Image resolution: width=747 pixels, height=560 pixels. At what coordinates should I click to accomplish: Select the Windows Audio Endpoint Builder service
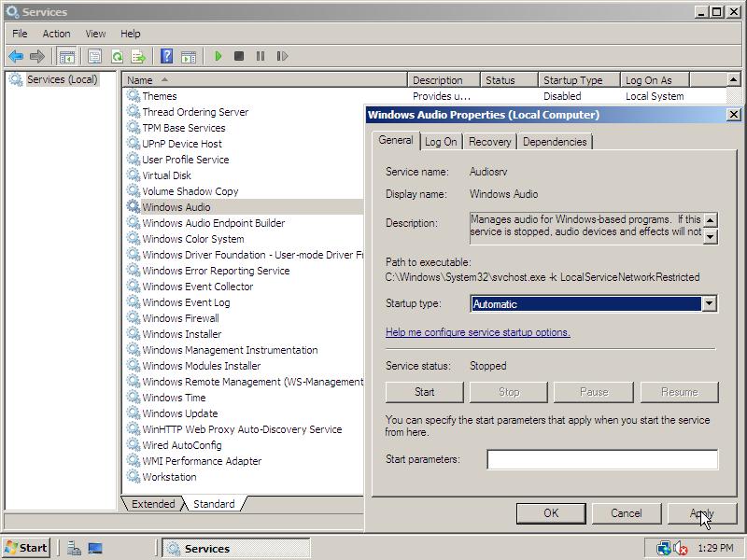[x=214, y=223]
